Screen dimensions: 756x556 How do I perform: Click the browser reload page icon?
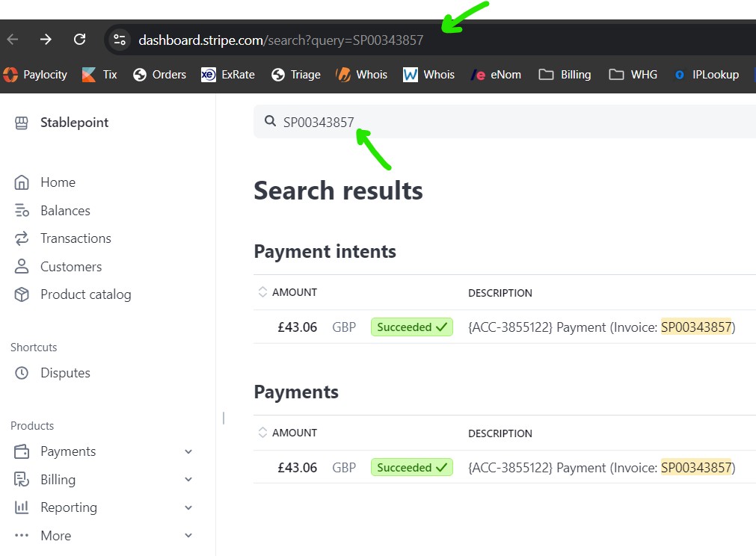79,40
